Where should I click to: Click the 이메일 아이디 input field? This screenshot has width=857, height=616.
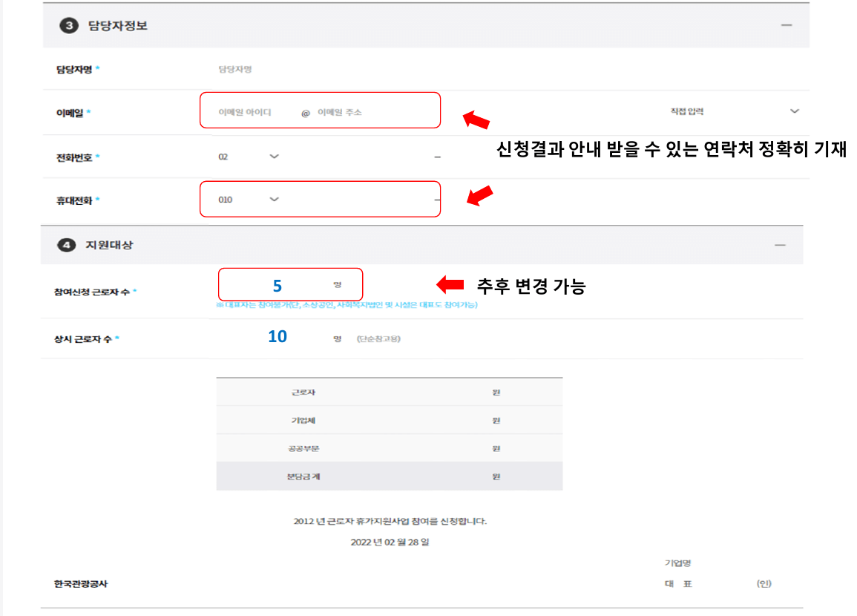[x=245, y=110]
